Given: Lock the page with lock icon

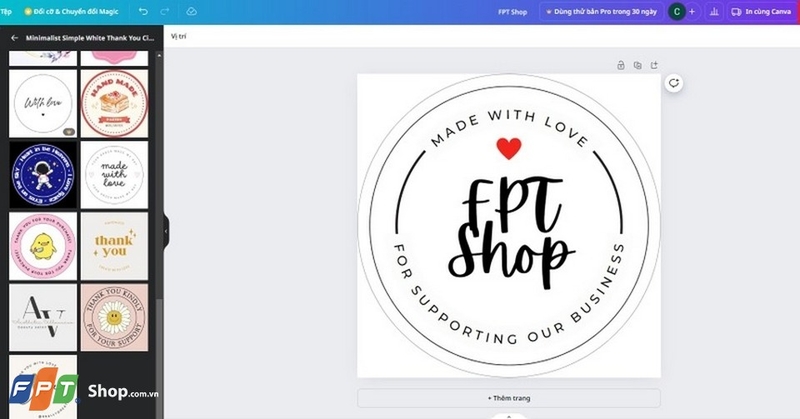Looking at the screenshot, I should pos(621,65).
